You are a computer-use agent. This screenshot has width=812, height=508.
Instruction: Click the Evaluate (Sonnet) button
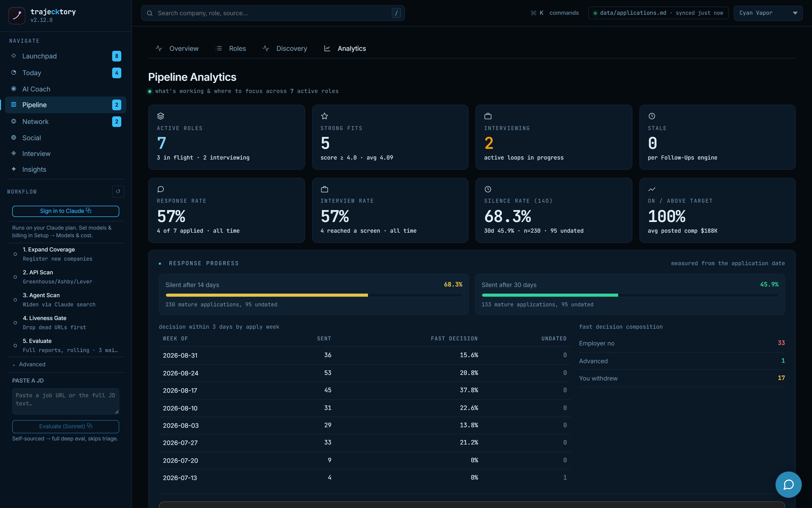tap(65, 426)
